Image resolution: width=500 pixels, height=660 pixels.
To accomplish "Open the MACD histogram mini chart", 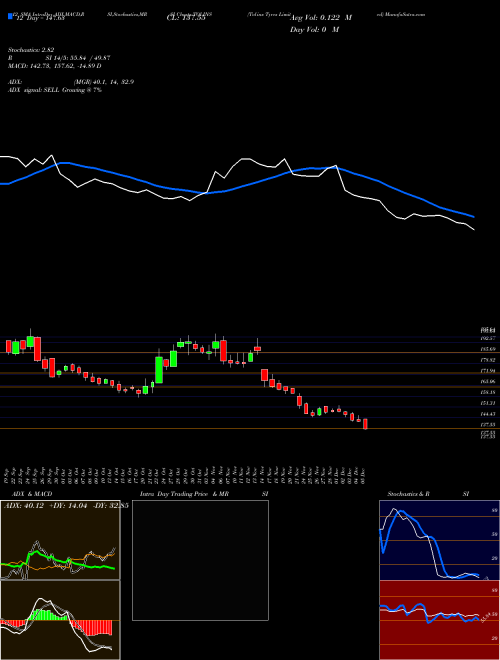I will (60, 620).
